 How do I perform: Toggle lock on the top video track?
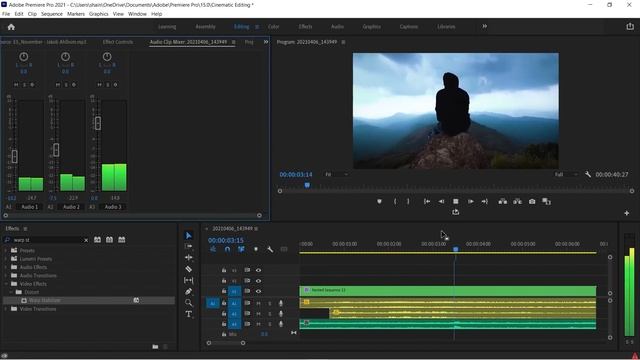pos(224,270)
